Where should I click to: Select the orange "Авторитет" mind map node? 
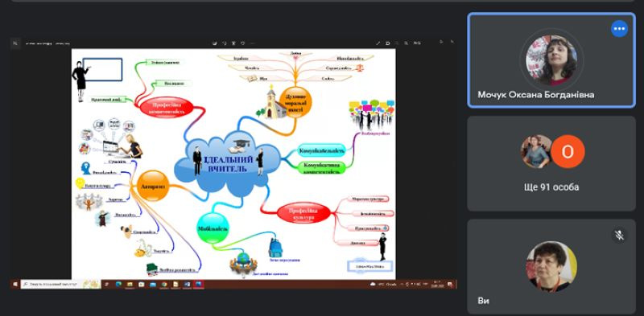153,186
